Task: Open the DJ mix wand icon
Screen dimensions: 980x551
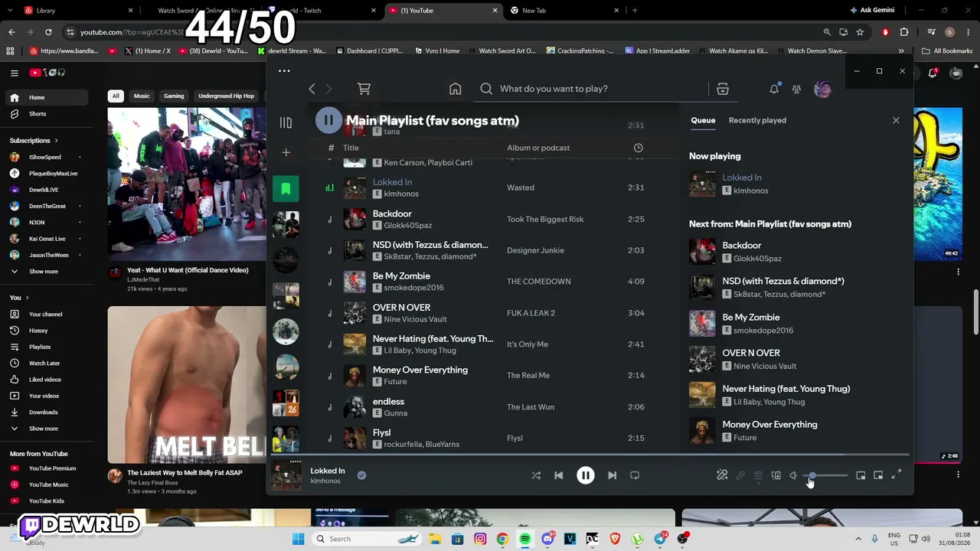Action: click(722, 475)
